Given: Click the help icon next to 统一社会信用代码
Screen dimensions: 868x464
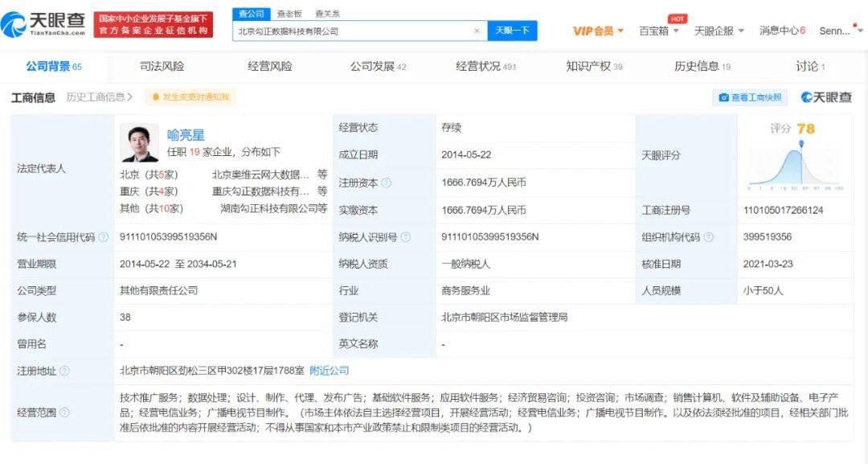Looking at the screenshot, I should point(104,237).
